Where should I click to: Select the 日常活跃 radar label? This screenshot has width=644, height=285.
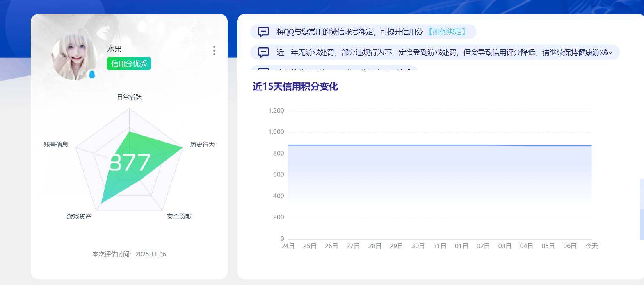pyautogui.click(x=129, y=97)
